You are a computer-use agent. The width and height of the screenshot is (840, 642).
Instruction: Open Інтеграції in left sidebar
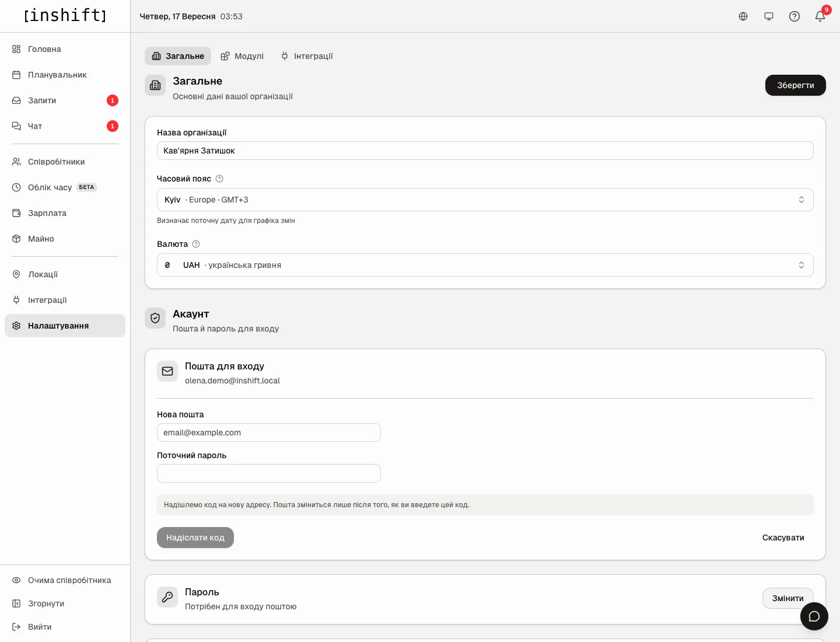(65, 300)
